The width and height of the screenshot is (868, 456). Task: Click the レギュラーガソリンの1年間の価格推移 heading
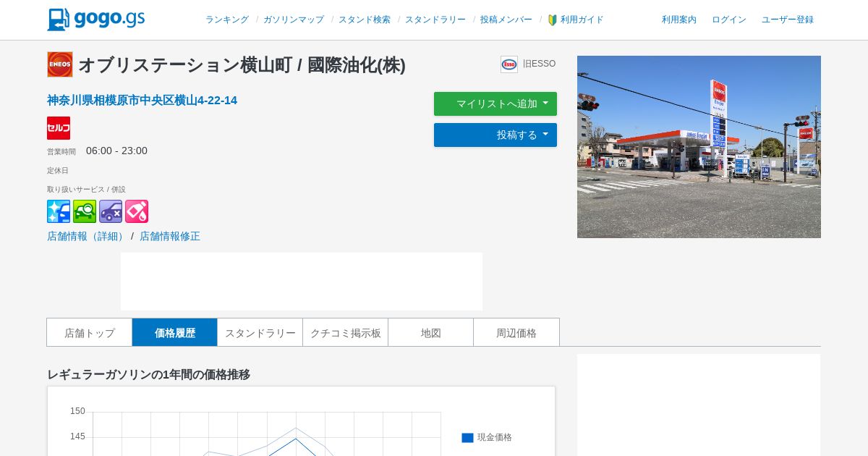coord(148,374)
